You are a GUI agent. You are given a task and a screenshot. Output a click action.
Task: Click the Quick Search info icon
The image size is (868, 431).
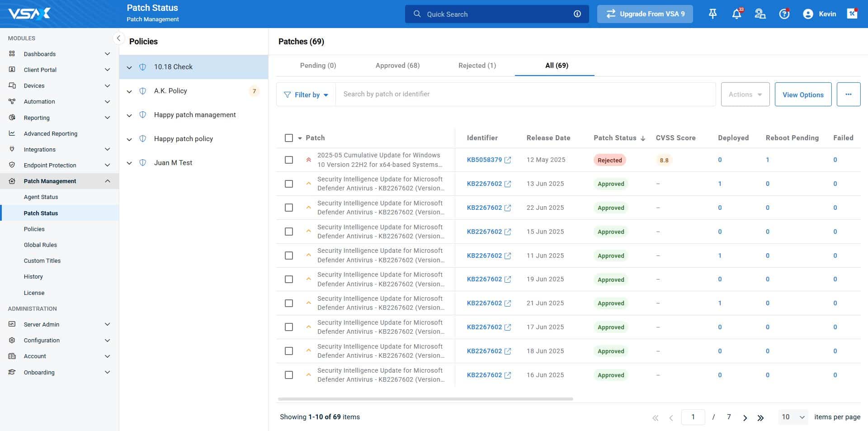click(577, 14)
